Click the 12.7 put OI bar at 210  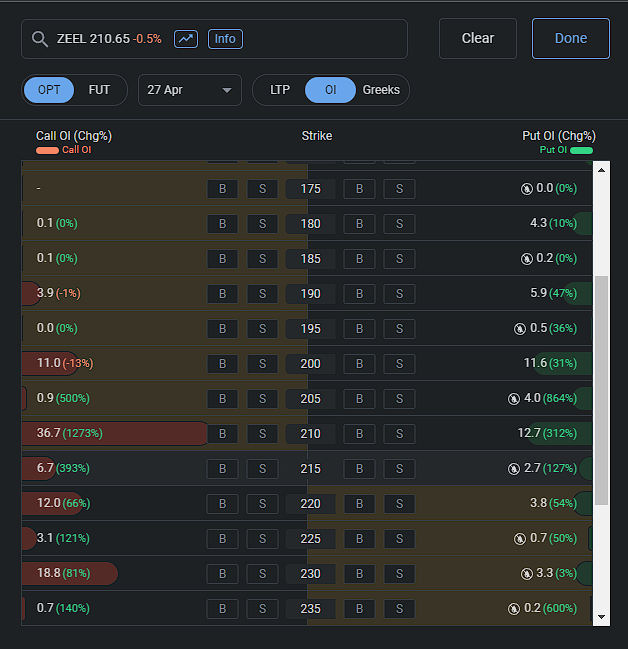point(560,433)
